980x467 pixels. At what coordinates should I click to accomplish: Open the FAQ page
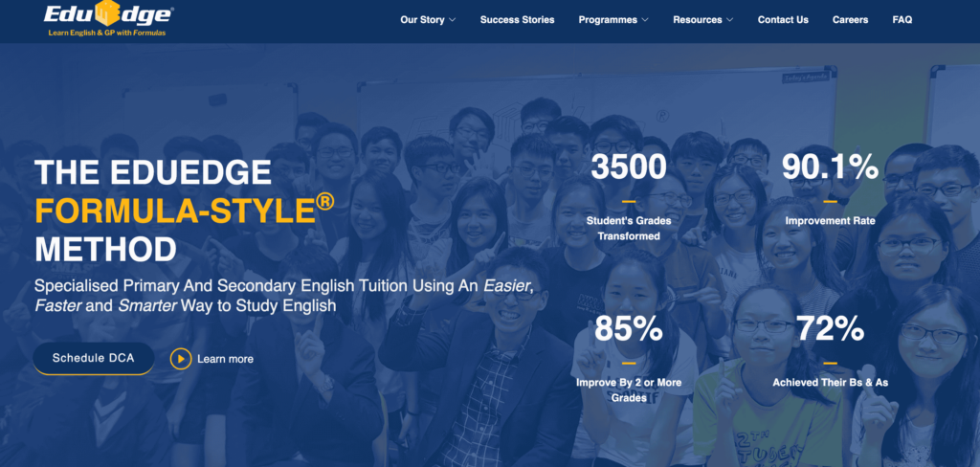pos(902,19)
